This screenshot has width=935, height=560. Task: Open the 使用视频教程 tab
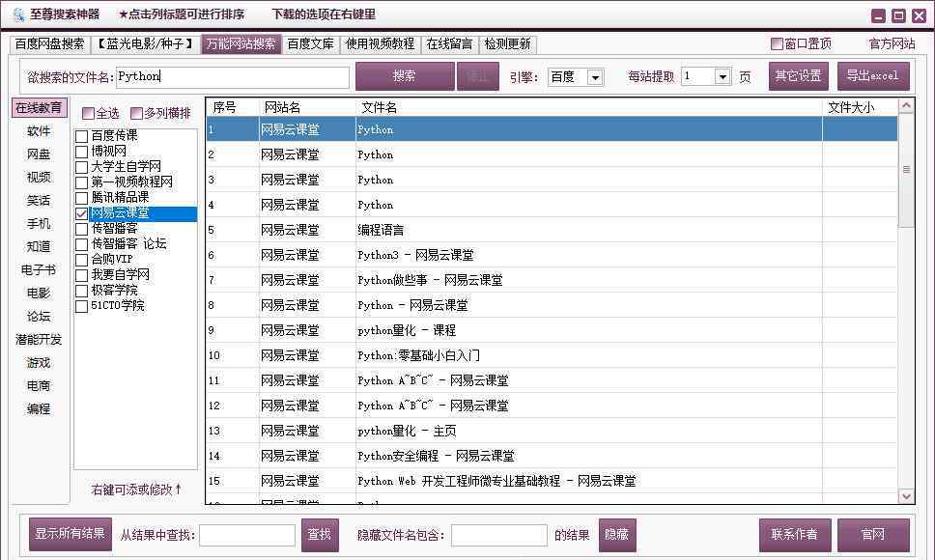[380, 44]
